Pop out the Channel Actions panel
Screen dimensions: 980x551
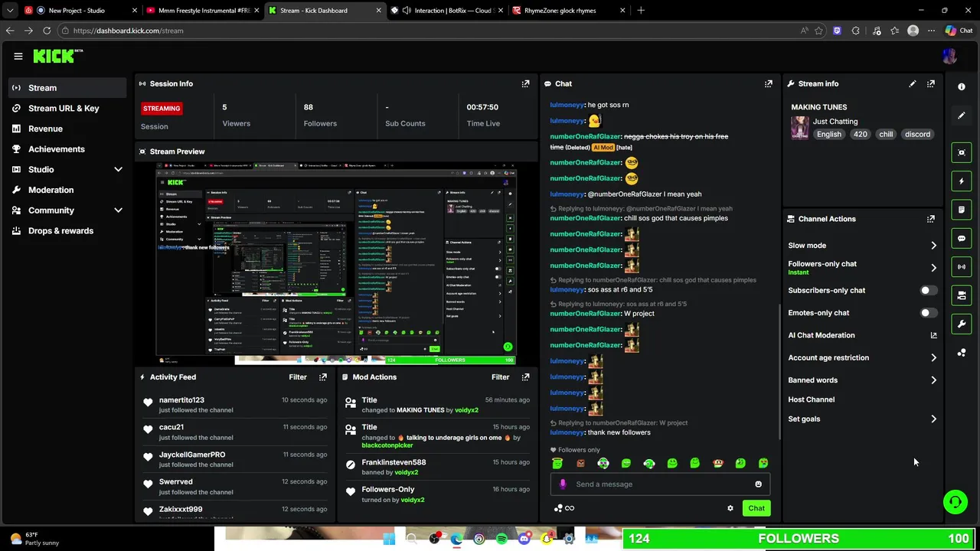(930, 219)
